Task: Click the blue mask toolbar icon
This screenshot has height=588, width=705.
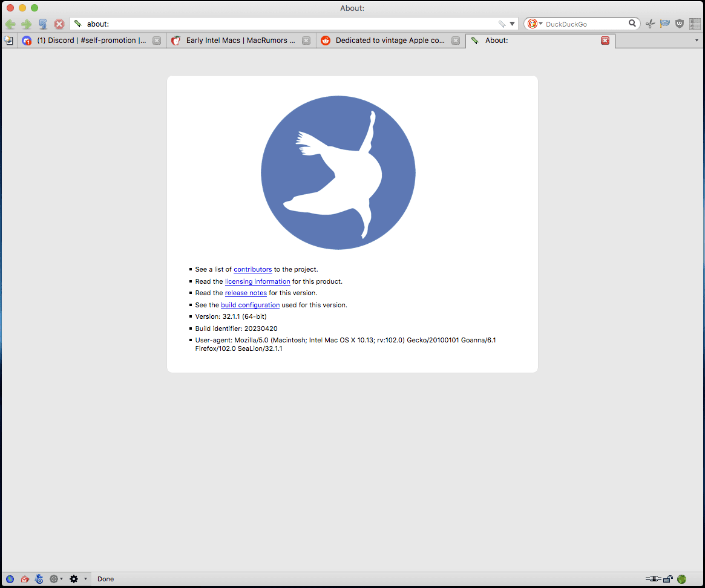Action: (665, 24)
